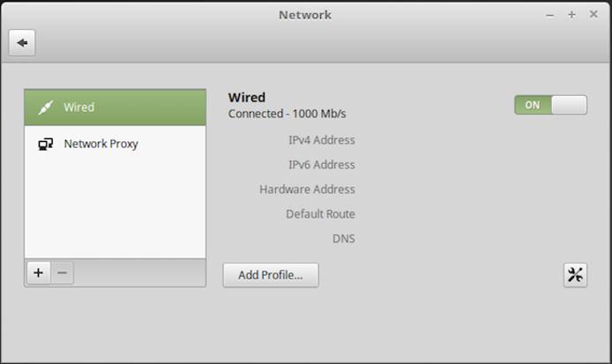The width and height of the screenshot is (612, 364).
Task: Click the Wired plug icon in the list
Action: coord(46,108)
